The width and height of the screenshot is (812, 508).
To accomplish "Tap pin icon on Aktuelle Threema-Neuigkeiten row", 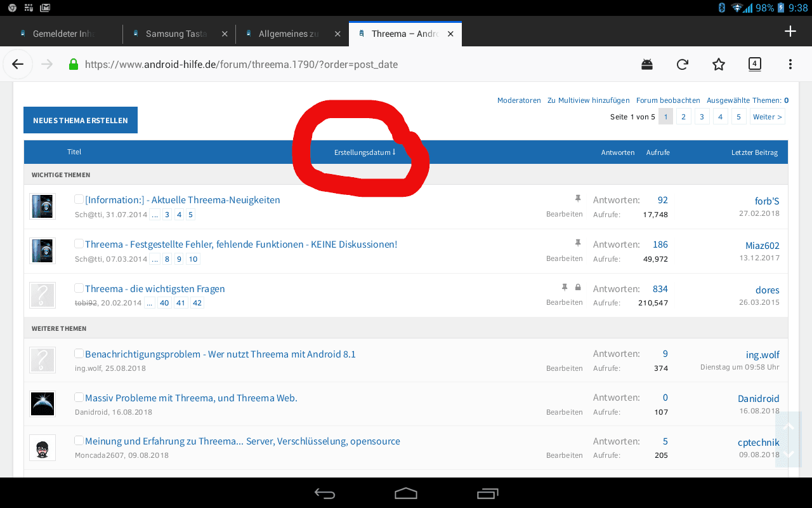I will click(x=577, y=199).
